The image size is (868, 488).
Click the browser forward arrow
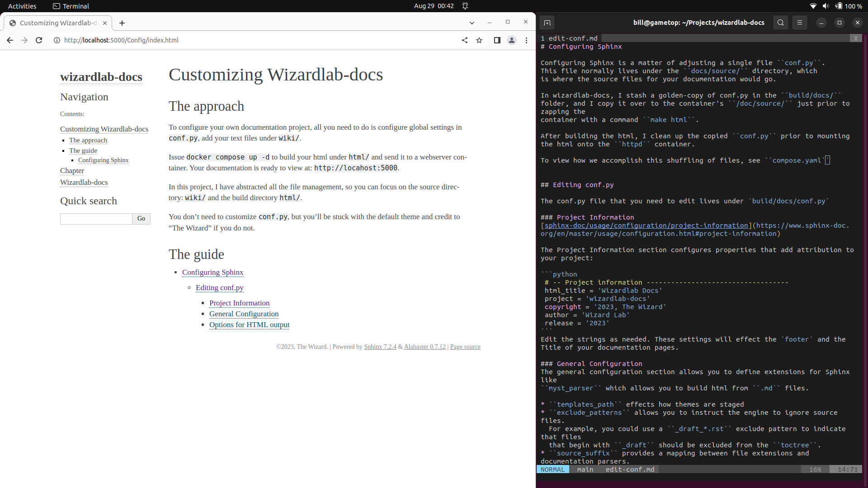click(24, 40)
